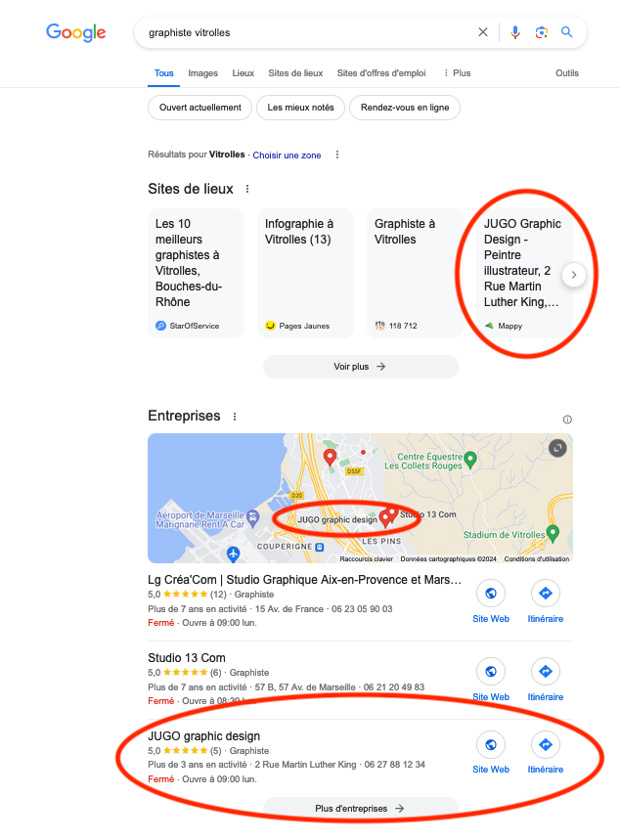Open Google Lens image search icon
This screenshot has width=620, height=840.
point(541,32)
